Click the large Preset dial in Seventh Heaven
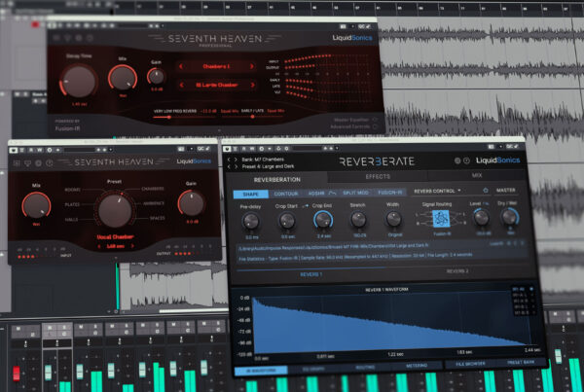The width and height of the screenshot is (584, 392). (115, 210)
